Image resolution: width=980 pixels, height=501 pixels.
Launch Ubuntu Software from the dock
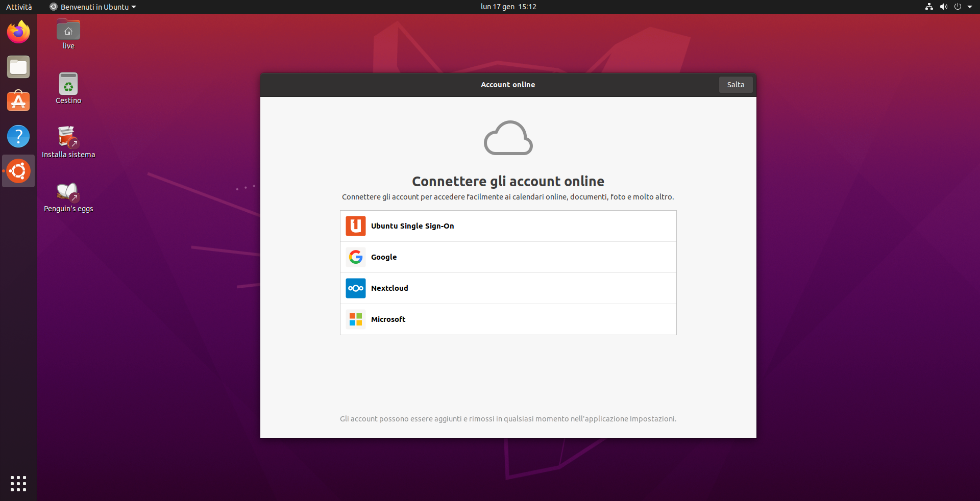coord(18,102)
